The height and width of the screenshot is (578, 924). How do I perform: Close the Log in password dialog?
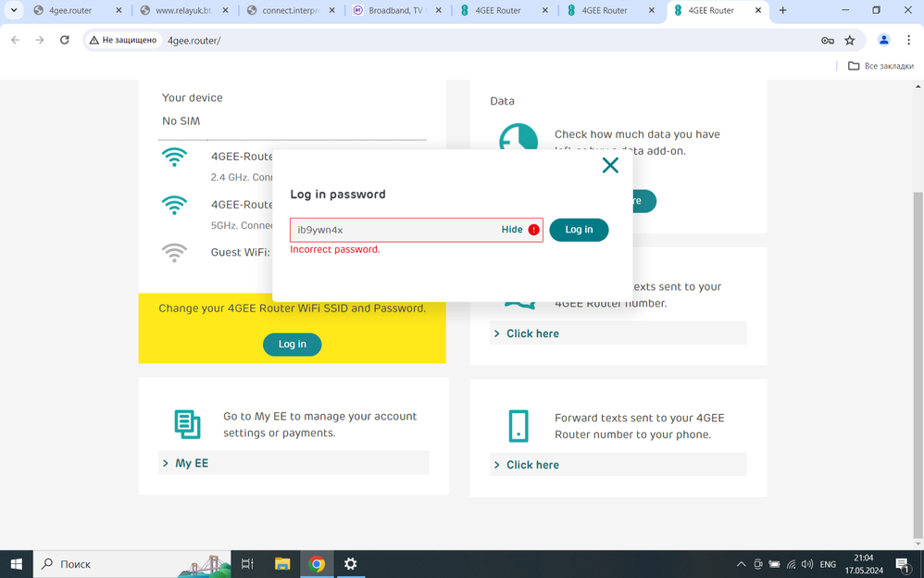(610, 165)
